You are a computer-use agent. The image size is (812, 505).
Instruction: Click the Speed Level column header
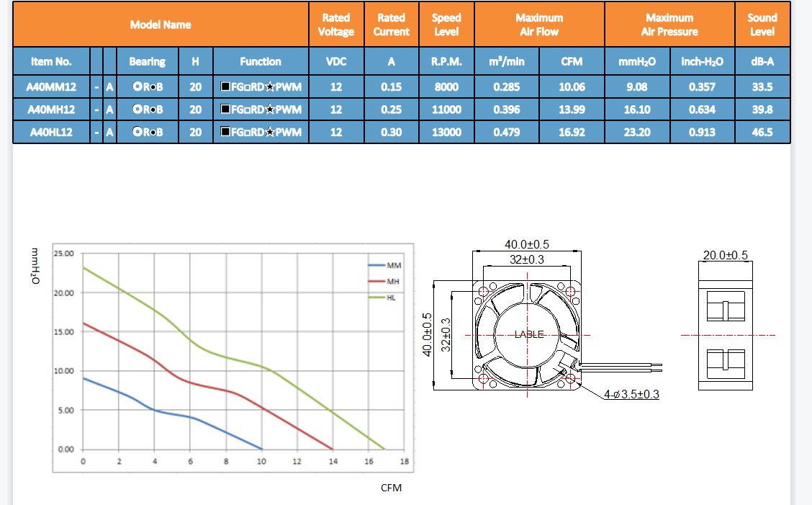446,24
